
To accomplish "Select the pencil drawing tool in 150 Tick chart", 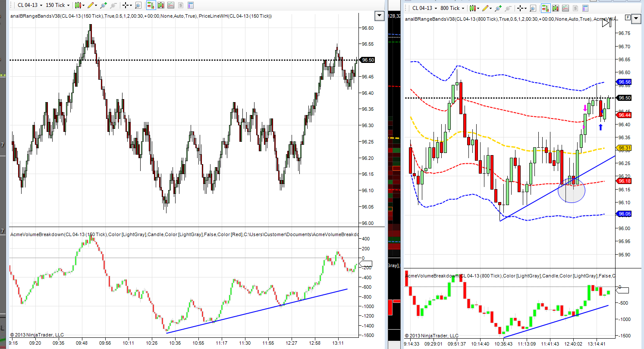I will (x=90, y=5).
